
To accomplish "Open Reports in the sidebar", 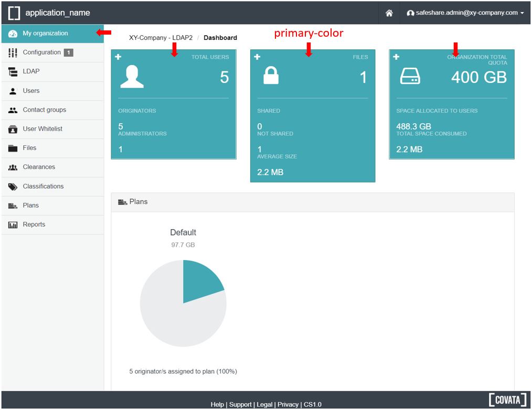I will click(x=52, y=224).
